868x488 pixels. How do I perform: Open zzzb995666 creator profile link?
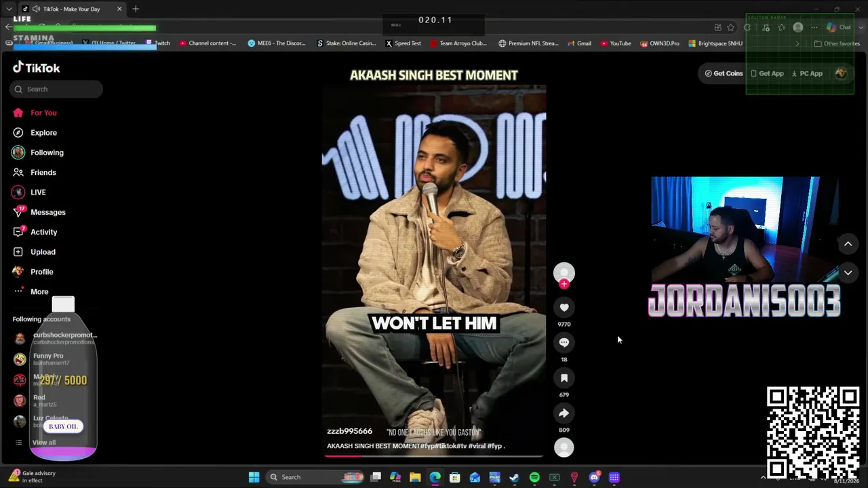click(350, 431)
